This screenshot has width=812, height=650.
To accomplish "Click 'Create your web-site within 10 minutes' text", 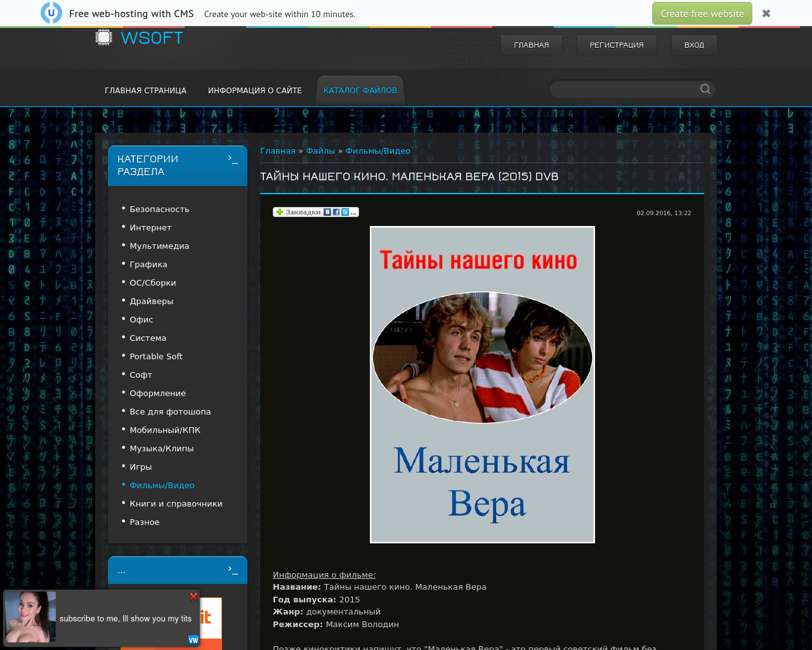I will [x=280, y=14].
